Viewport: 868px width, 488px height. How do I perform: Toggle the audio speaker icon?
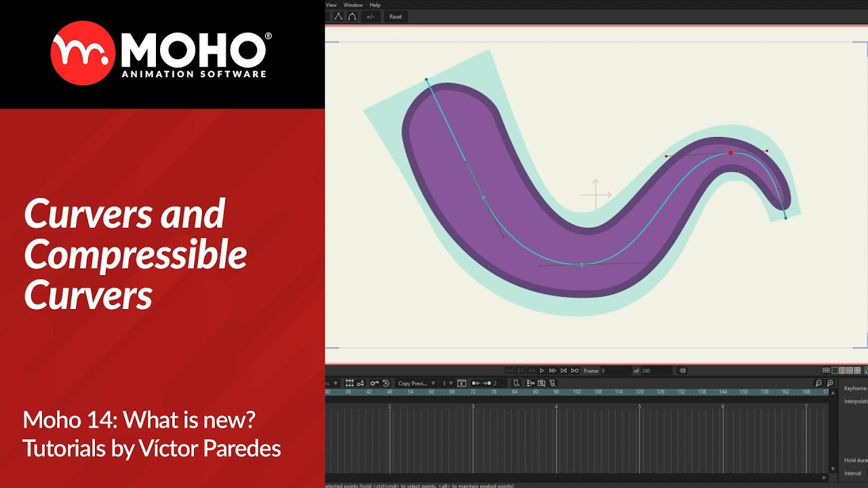pos(682,371)
